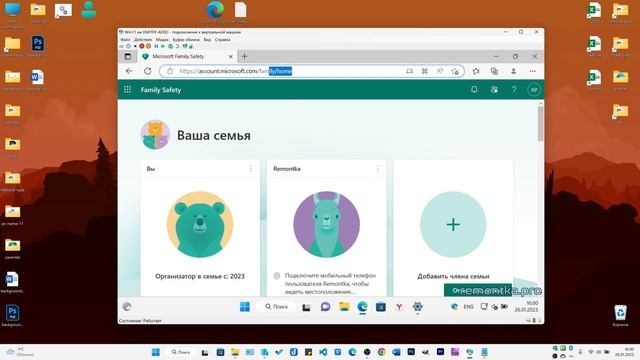Open options menu on the Remontka card

click(378, 169)
